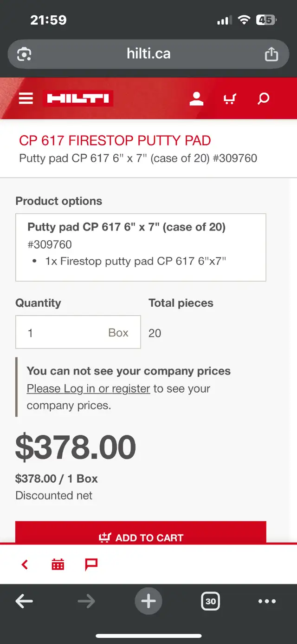Screen dimensions: 297x644
Task: View the shopping cart icon
Action: pos(230,99)
